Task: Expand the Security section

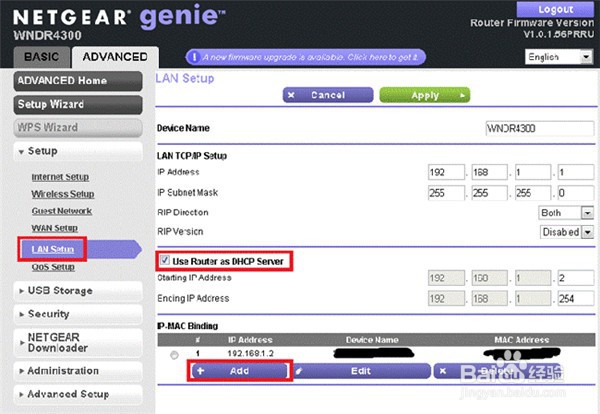Action: pos(78,314)
